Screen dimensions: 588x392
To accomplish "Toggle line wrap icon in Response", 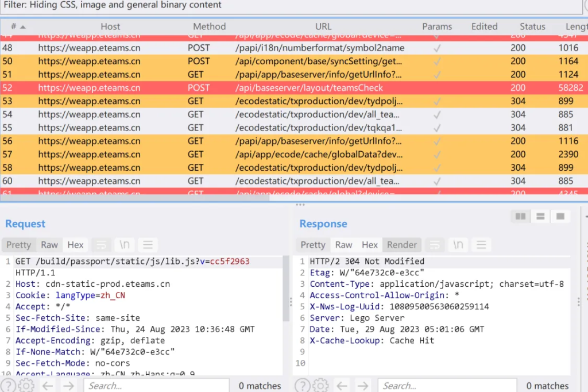I will tap(435, 245).
